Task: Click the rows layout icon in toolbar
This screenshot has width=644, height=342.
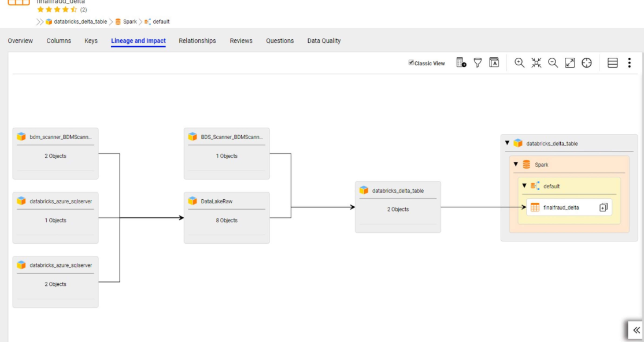Action: tap(613, 63)
